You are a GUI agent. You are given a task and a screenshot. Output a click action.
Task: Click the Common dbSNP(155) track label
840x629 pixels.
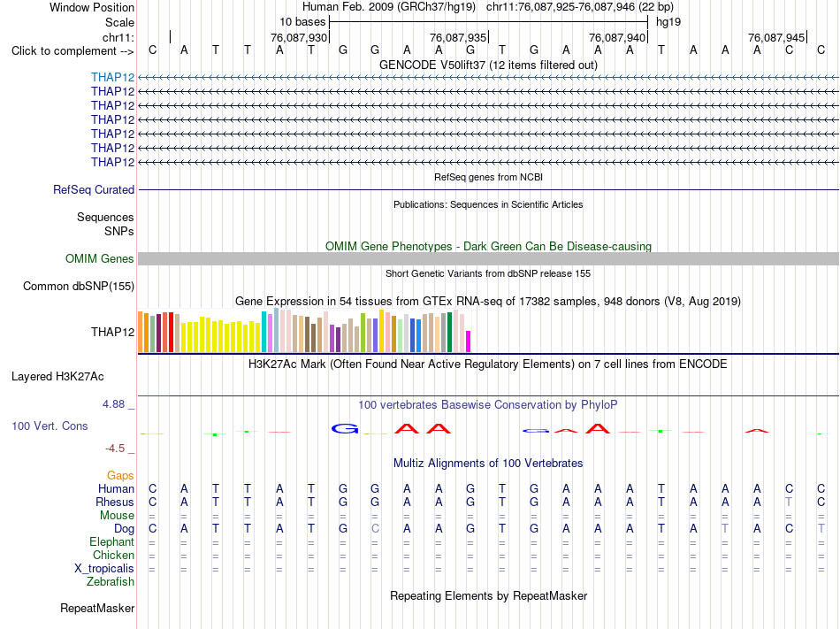pyautogui.click(x=78, y=286)
